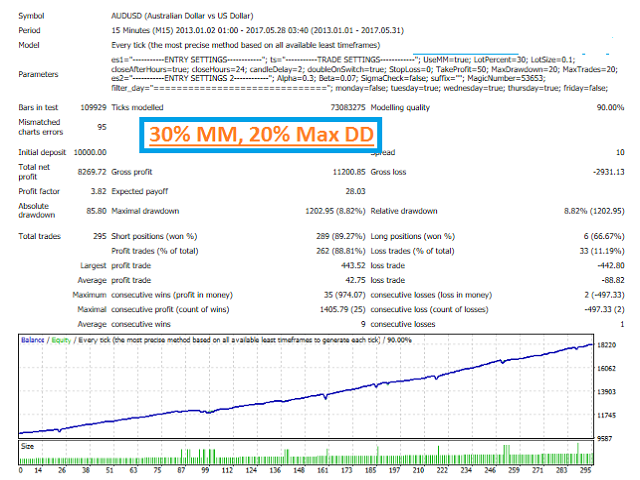Click Average loss trade value -88.82
The width and height of the screenshot is (640, 480).
pos(613,280)
